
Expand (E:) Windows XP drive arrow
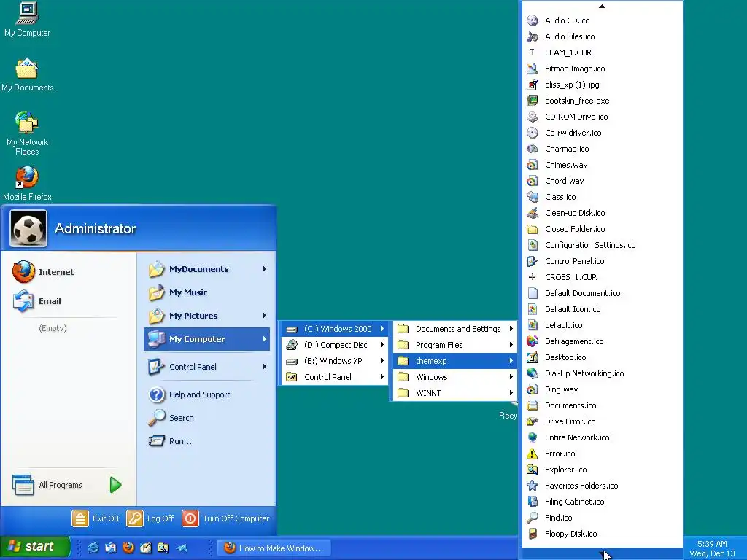(382, 361)
